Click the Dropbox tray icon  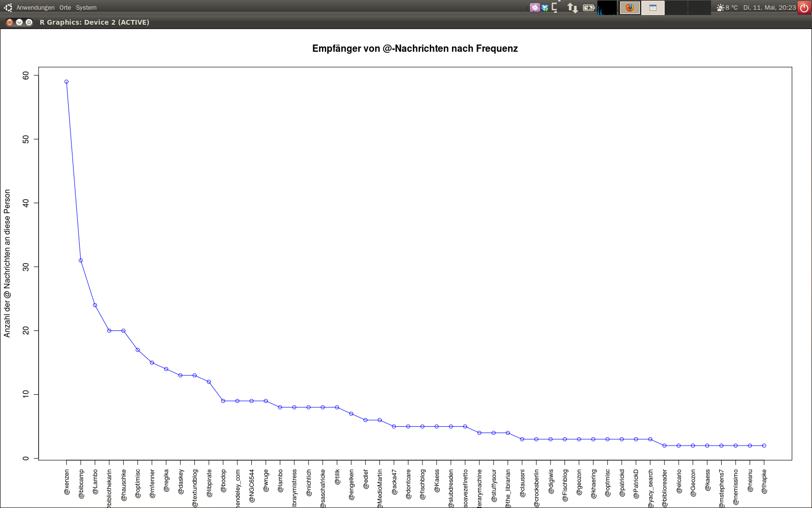pos(545,8)
